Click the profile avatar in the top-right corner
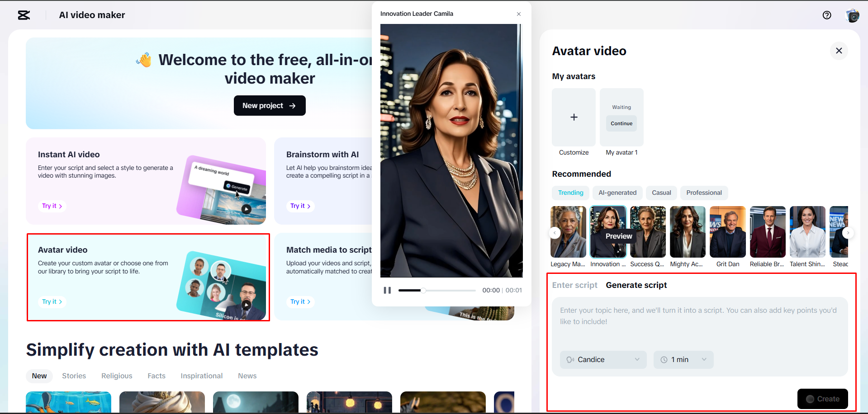Screen dimensions: 868x414 [852, 15]
